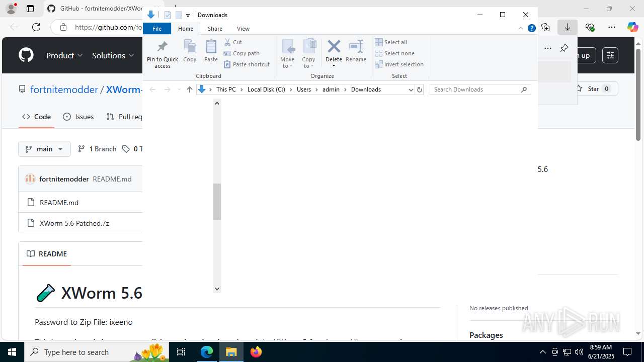644x362 pixels.
Task: Pin the Edge downloads panel
Action: [564, 48]
